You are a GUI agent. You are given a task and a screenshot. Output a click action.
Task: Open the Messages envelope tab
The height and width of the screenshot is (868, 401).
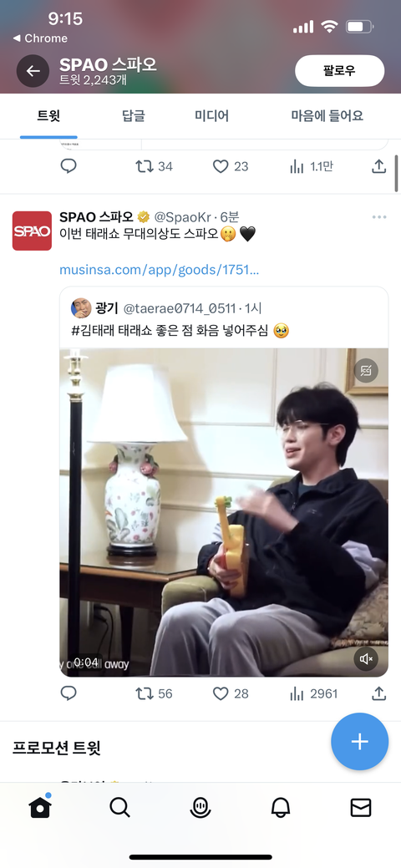point(361,808)
